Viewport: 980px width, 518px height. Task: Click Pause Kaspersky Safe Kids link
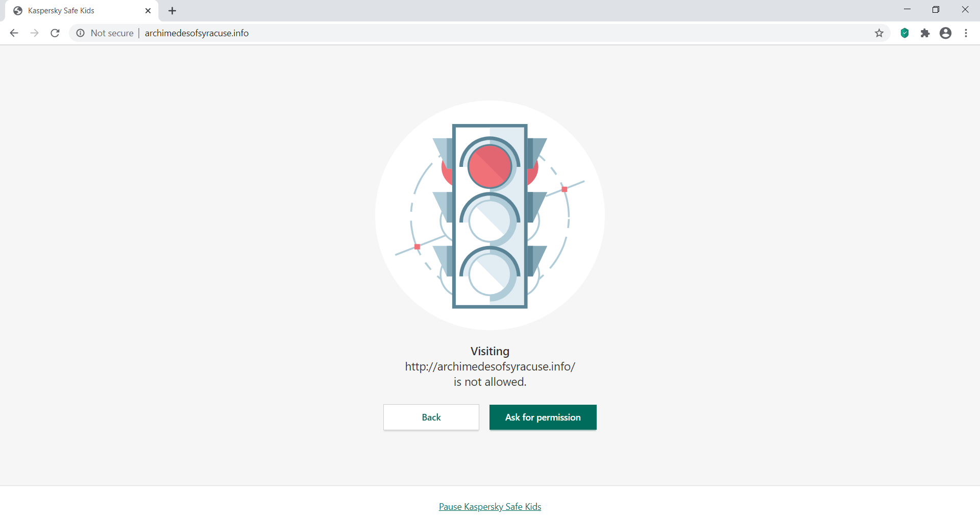click(490, 507)
